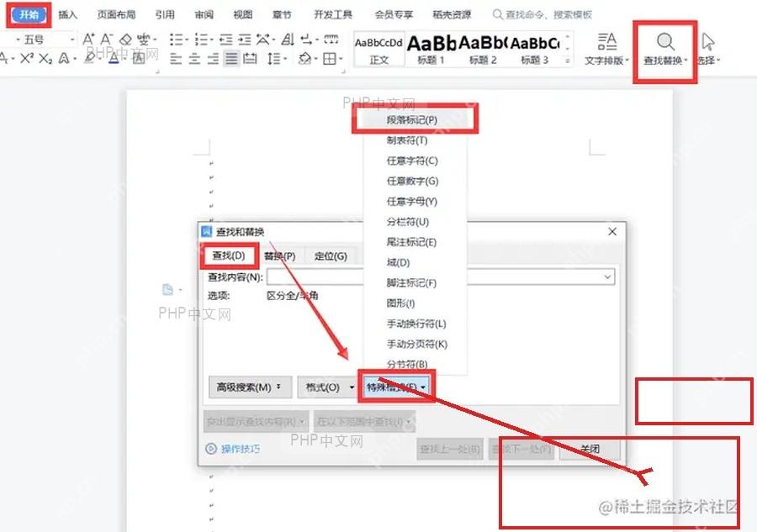Apply superscript formatting

(27, 59)
